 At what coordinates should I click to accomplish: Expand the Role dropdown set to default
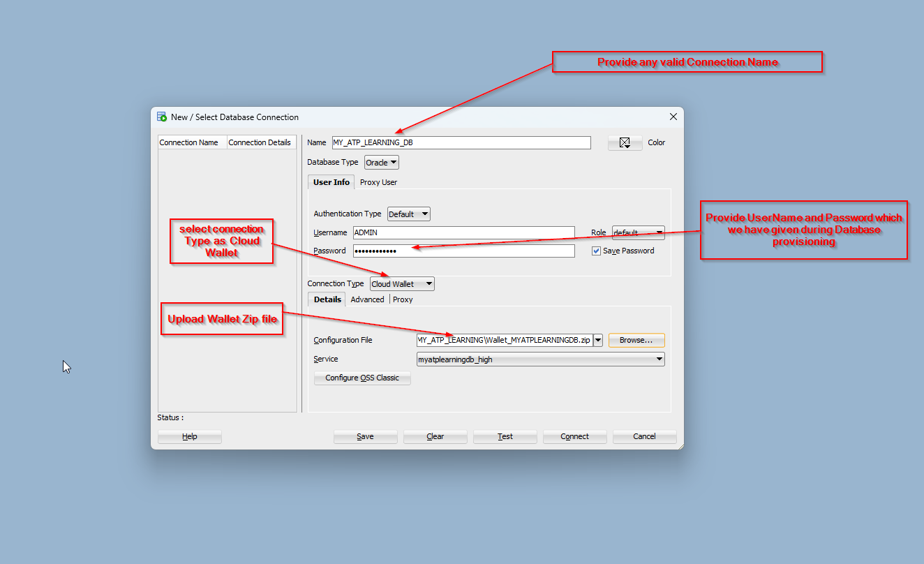click(x=638, y=232)
